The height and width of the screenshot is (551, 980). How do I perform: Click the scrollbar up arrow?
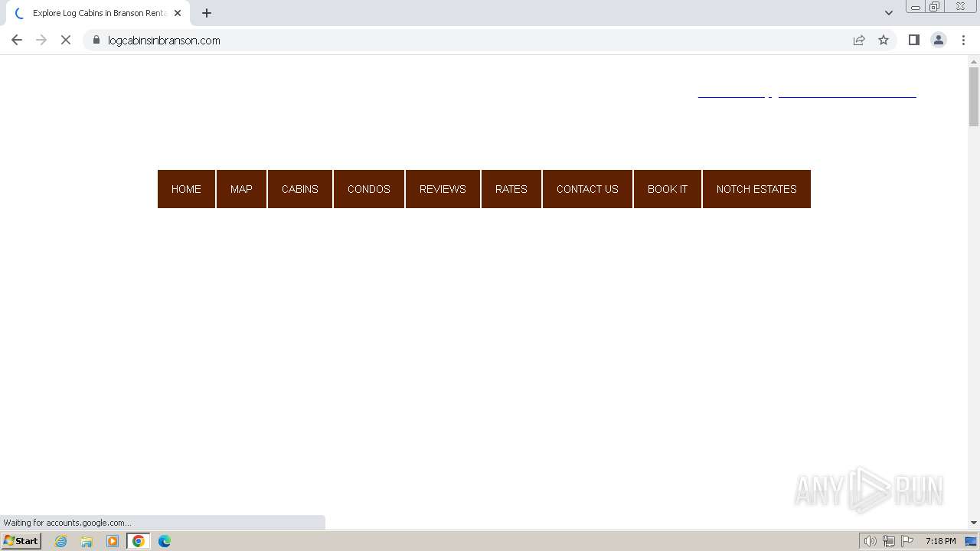[x=974, y=61]
